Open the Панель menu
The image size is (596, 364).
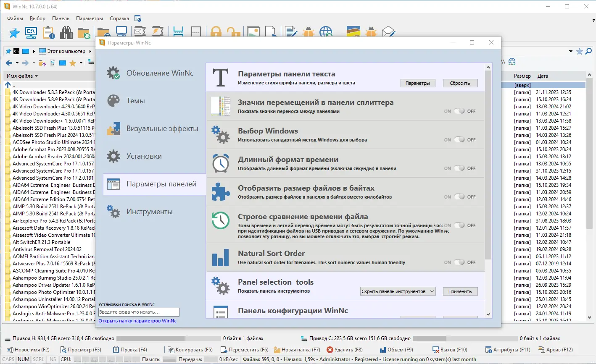(61, 18)
